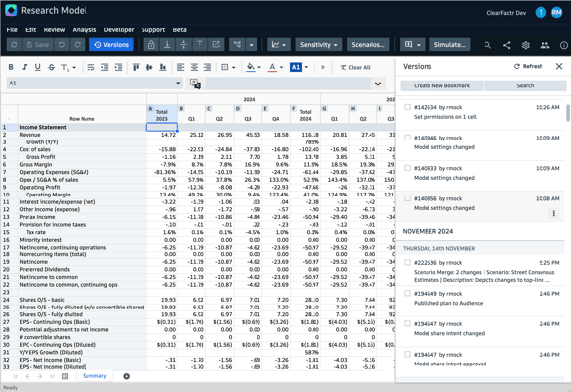Click the wrap text icon

(91, 67)
